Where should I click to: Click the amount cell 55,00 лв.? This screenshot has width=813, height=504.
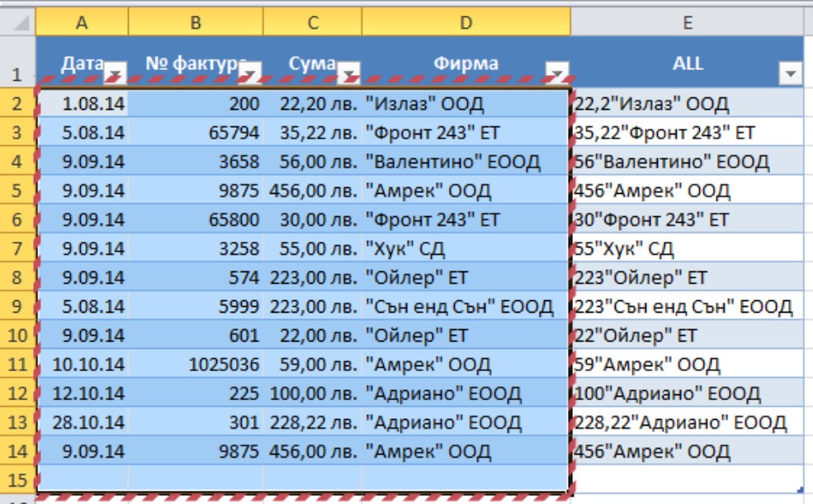tap(313, 248)
